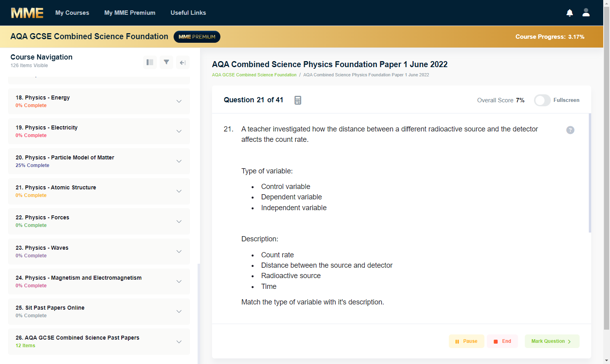
Task: Expand 23. Physics - Waves chevron
Action: click(x=179, y=251)
